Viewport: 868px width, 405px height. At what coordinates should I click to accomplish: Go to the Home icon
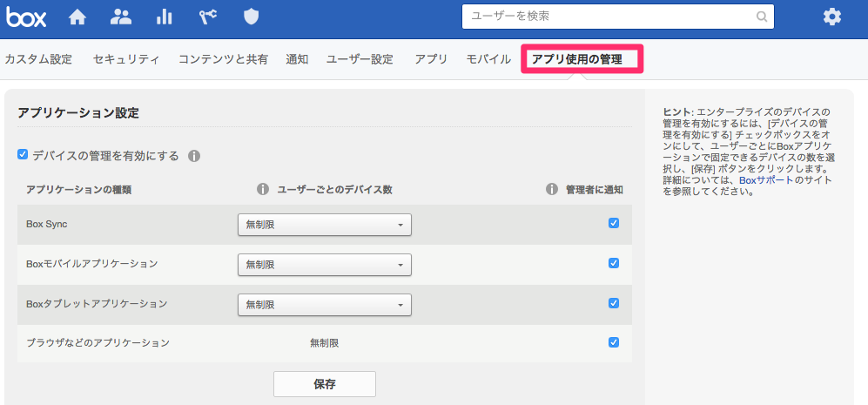click(78, 17)
